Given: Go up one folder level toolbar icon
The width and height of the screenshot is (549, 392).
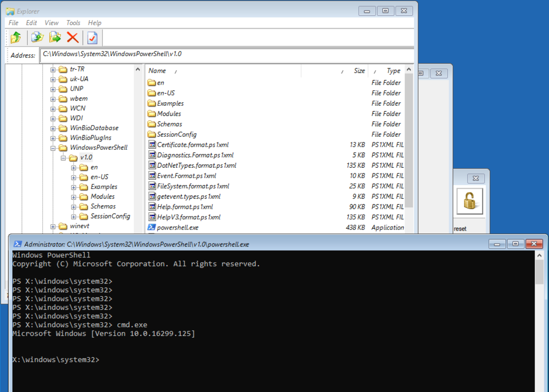Looking at the screenshot, I should 16,37.
